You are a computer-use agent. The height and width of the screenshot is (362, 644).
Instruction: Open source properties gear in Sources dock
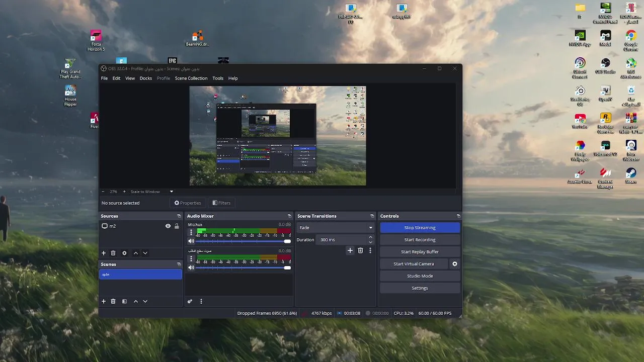pyautogui.click(x=124, y=253)
